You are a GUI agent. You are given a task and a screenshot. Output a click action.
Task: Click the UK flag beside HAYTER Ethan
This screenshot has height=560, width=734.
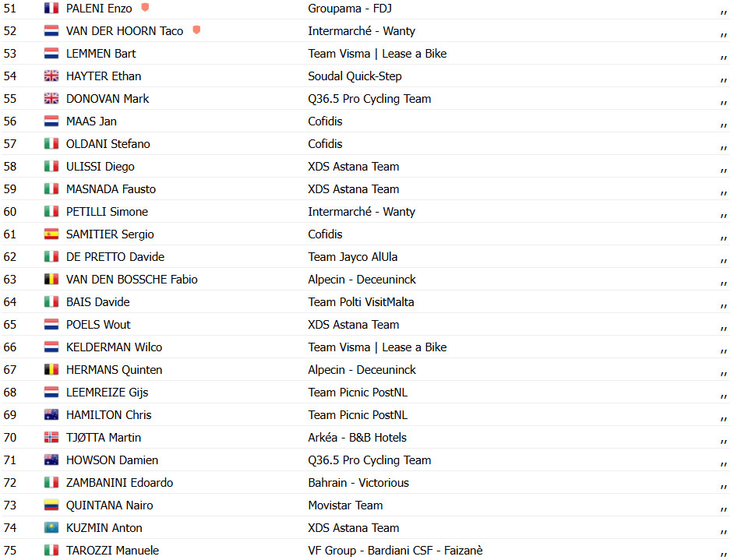pyautogui.click(x=51, y=76)
